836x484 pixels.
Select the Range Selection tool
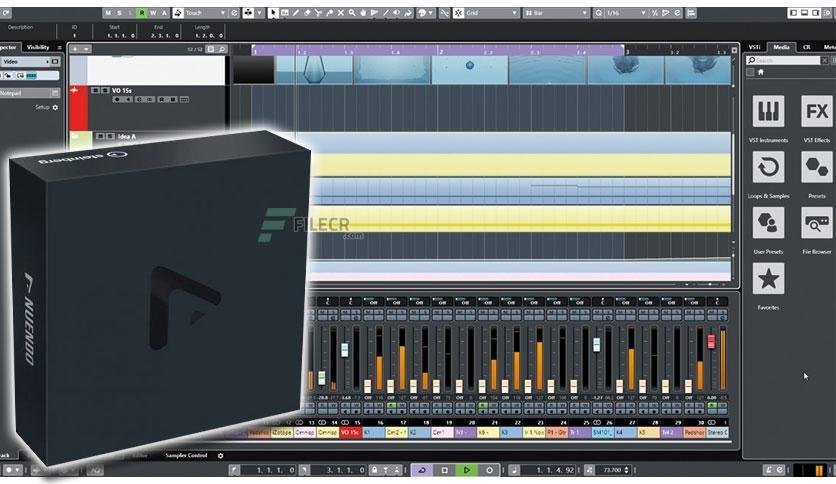[x=285, y=13]
